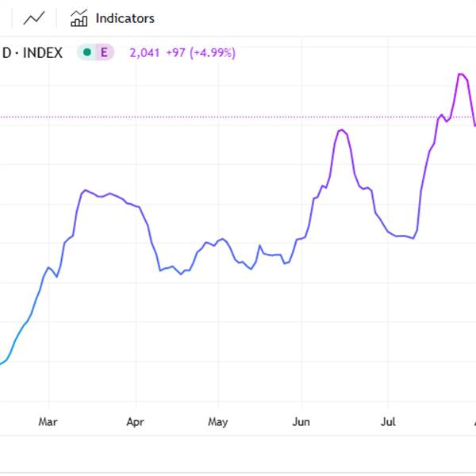Click the Apr label on time axis
This screenshot has width=476, height=476.
click(135, 422)
